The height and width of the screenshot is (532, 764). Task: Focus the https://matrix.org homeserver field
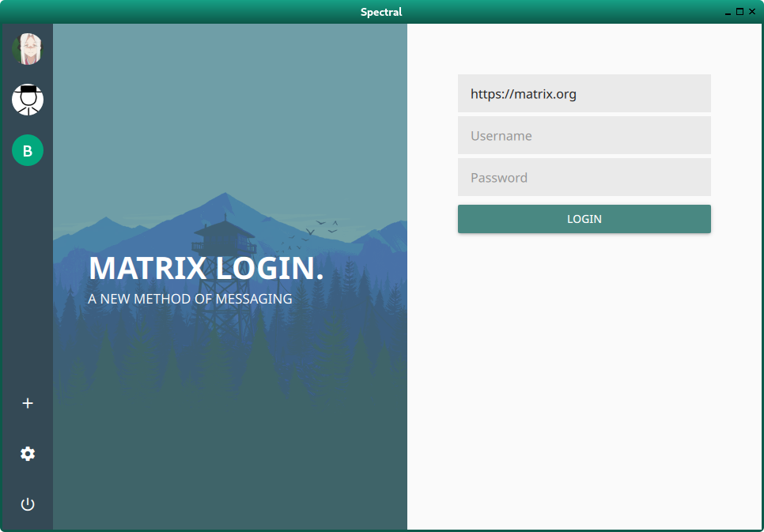pos(584,94)
